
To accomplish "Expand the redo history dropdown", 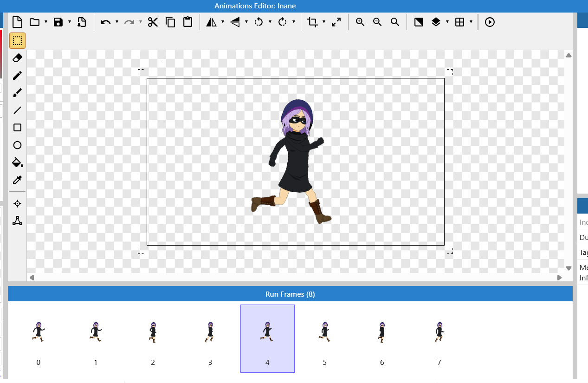I will (141, 22).
